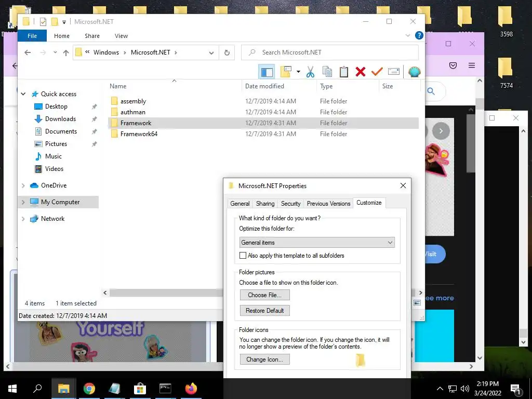532x399 pixels.
Task: Expand the My Computer tree node
Action: [x=23, y=202]
